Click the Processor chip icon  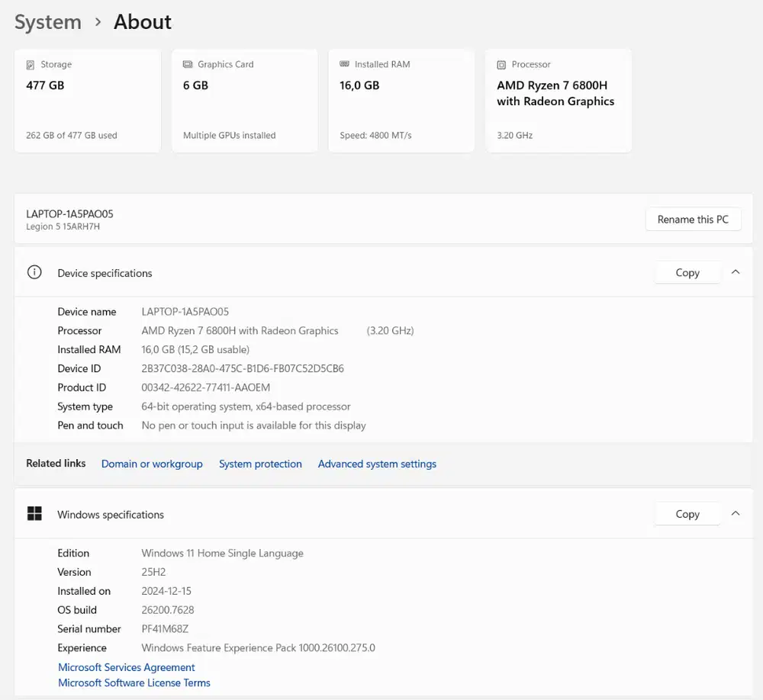coord(501,65)
